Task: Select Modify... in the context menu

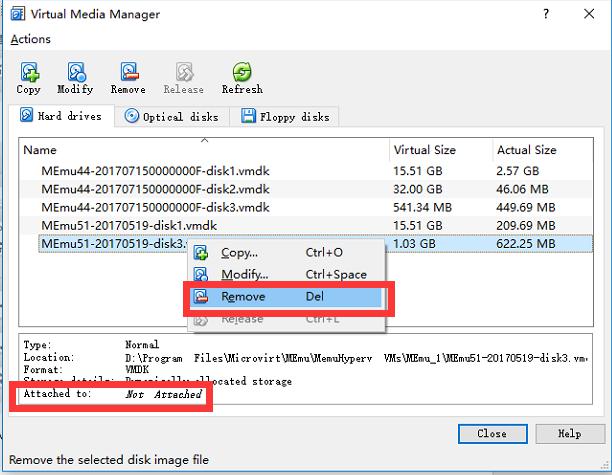Action: tap(244, 275)
